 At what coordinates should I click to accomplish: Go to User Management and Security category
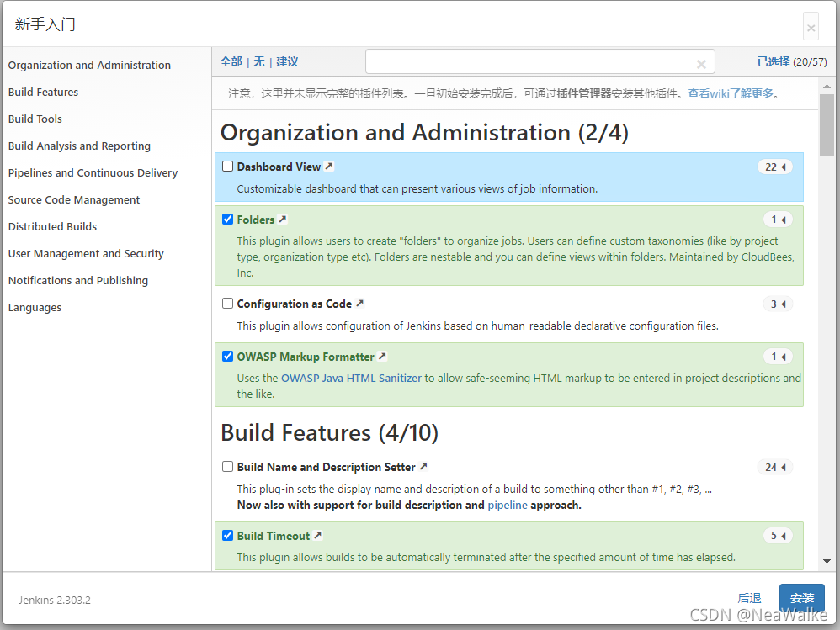(x=86, y=254)
